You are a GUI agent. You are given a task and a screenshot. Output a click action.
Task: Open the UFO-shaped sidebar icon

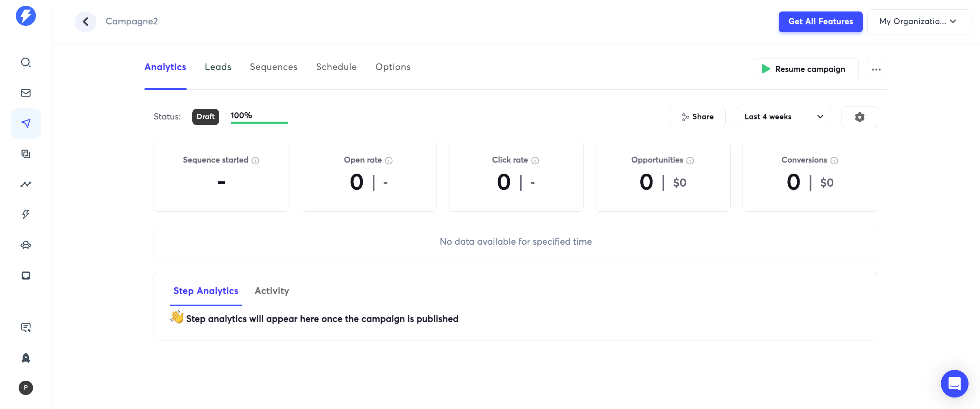(x=26, y=245)
